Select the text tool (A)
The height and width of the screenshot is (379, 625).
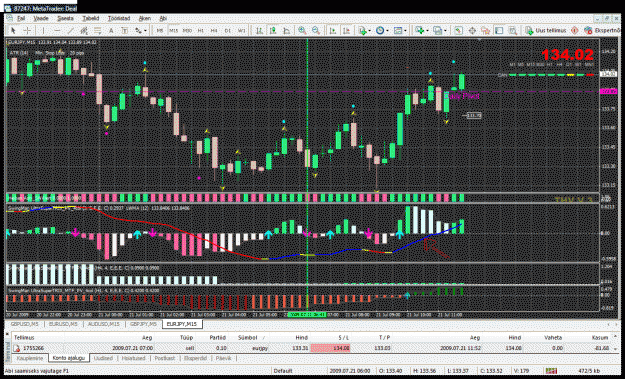pyautogui.click(x=111, y=30)
